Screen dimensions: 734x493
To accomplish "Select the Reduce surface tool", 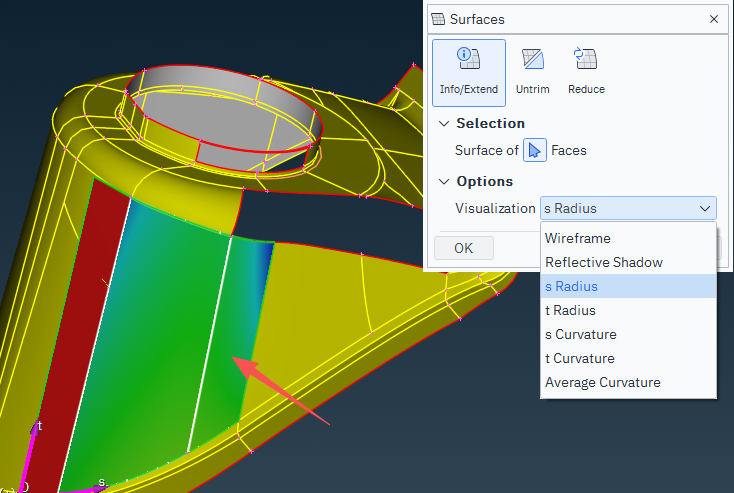I will 586,72.
